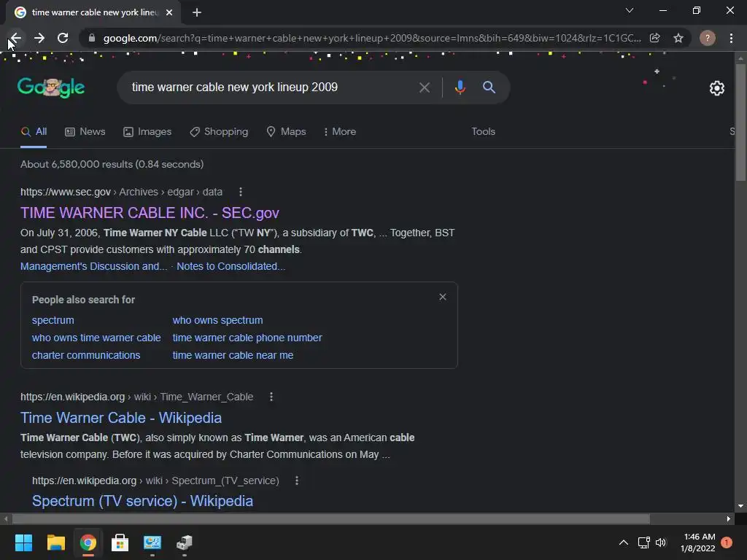Click into the Google search box text

tap(235, 87)
